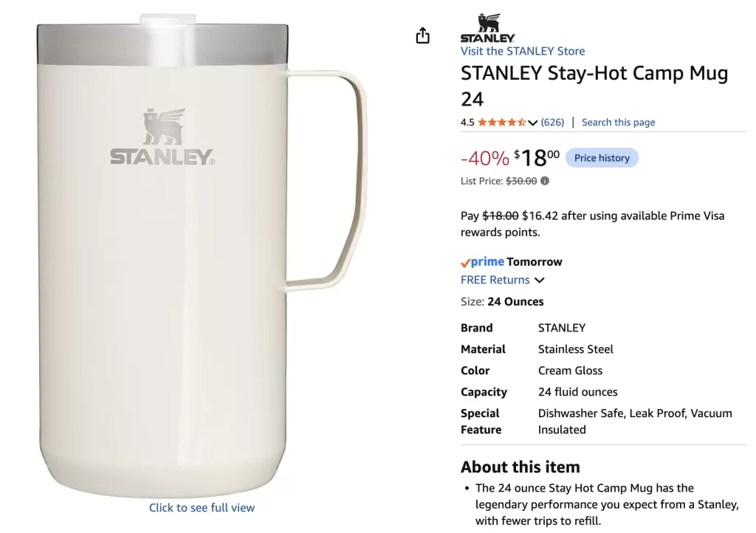Click the share icon beside the product image
This screenshot has width=756, height=533.
(x=422, y=35)
